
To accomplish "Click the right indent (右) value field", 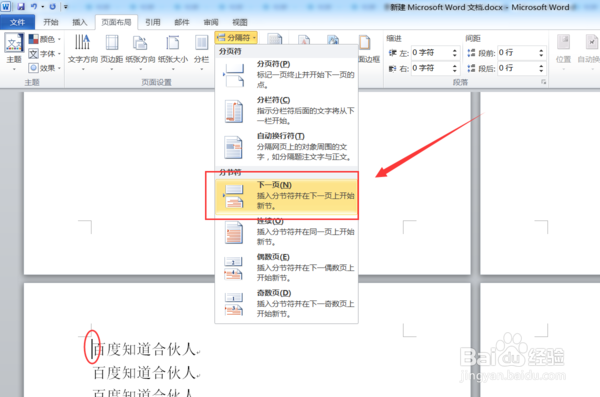I will coord(431,68).
